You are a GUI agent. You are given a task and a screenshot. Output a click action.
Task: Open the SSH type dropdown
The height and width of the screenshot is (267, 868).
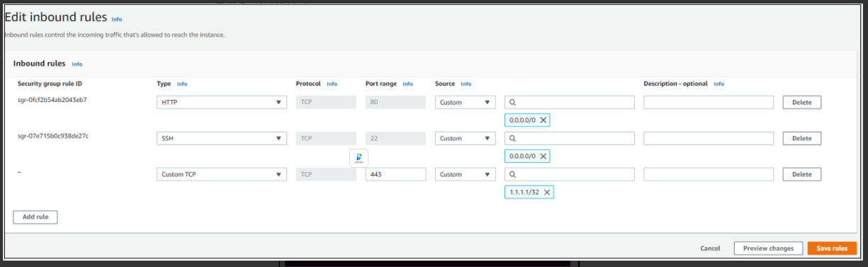[222, 138]
